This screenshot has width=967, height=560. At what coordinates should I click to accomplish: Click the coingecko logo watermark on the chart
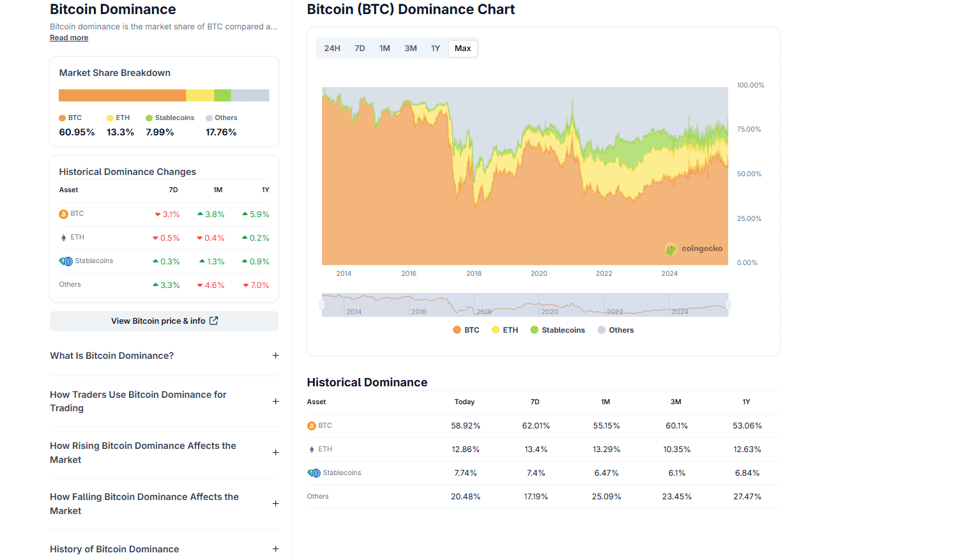coord(694,249)
